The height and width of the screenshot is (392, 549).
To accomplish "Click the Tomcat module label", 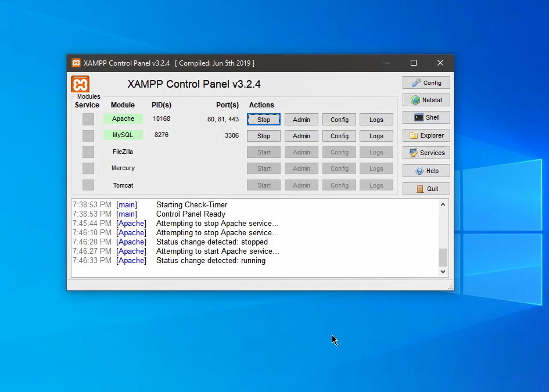I will [123, 185].
